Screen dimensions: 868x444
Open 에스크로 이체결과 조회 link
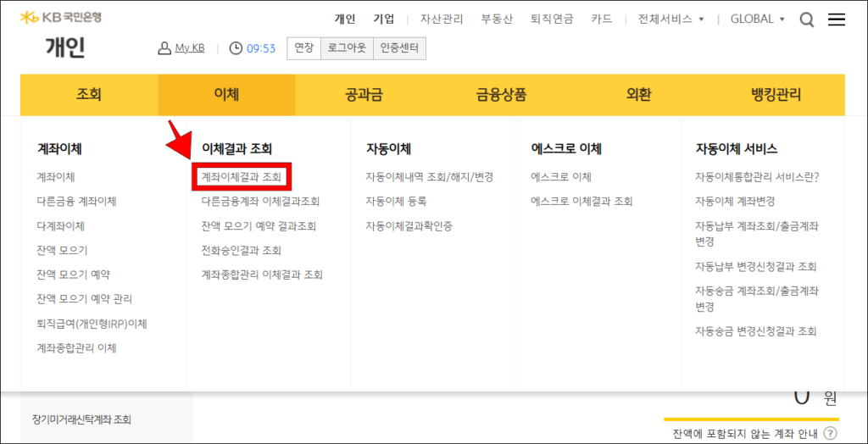581,202
